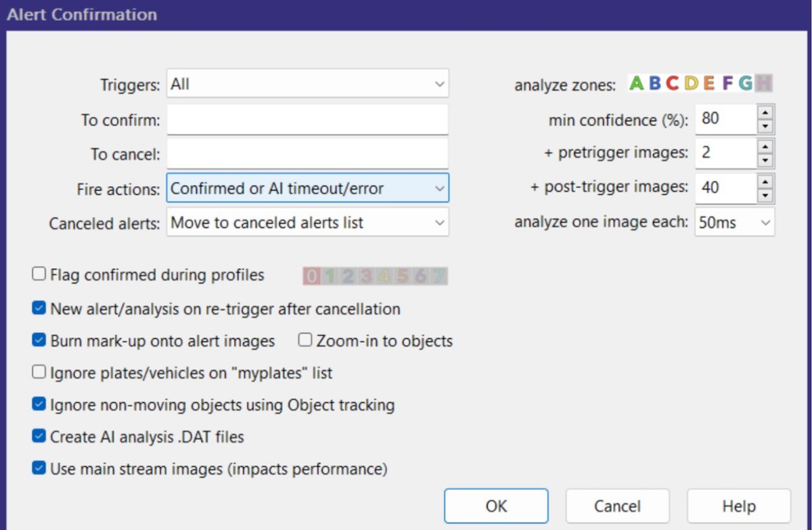Toggle analyze zone C letter
Screen dimensions: 812x530
[672, 83]
